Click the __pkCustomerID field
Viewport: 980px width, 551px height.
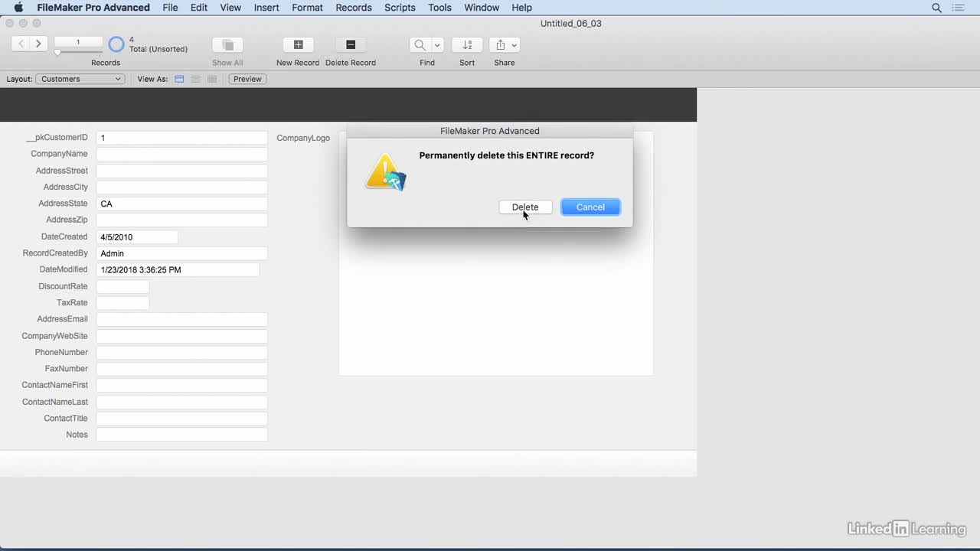pos(181,138)
